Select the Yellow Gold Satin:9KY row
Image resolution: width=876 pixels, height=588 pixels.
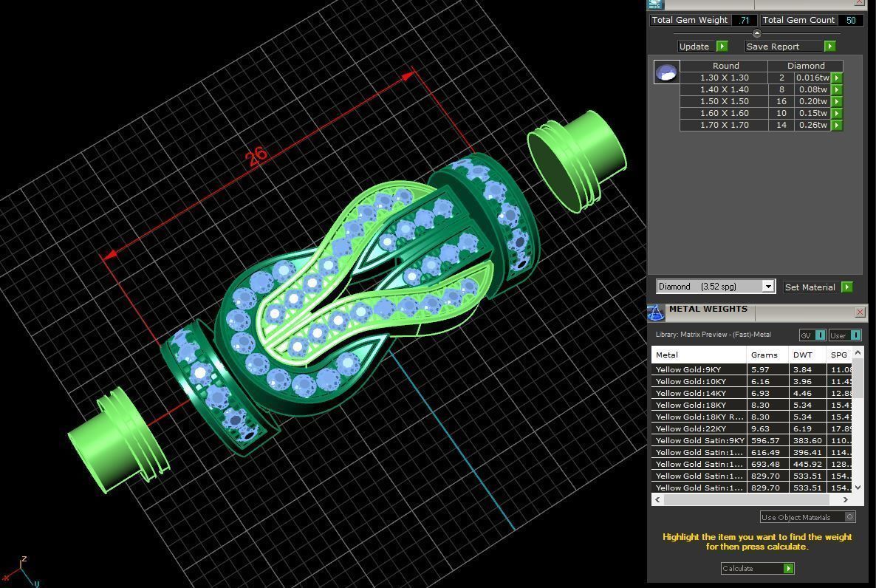[x=752, y=440]
